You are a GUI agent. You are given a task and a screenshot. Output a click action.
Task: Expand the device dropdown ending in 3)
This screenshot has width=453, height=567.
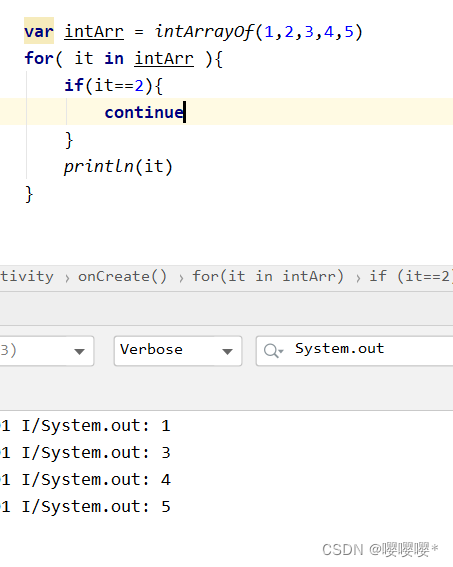coord(47,351)
